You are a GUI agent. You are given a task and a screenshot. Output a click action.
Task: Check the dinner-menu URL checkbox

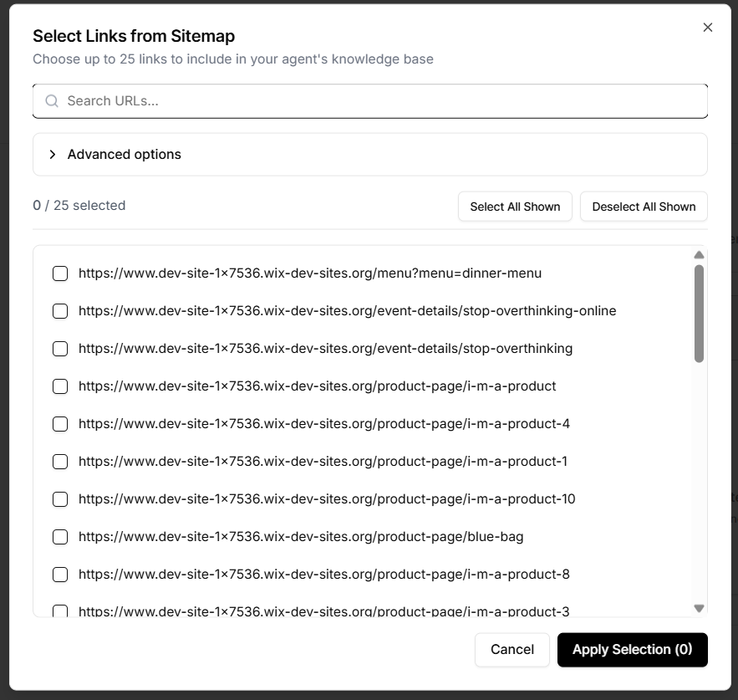pos(60,273)
